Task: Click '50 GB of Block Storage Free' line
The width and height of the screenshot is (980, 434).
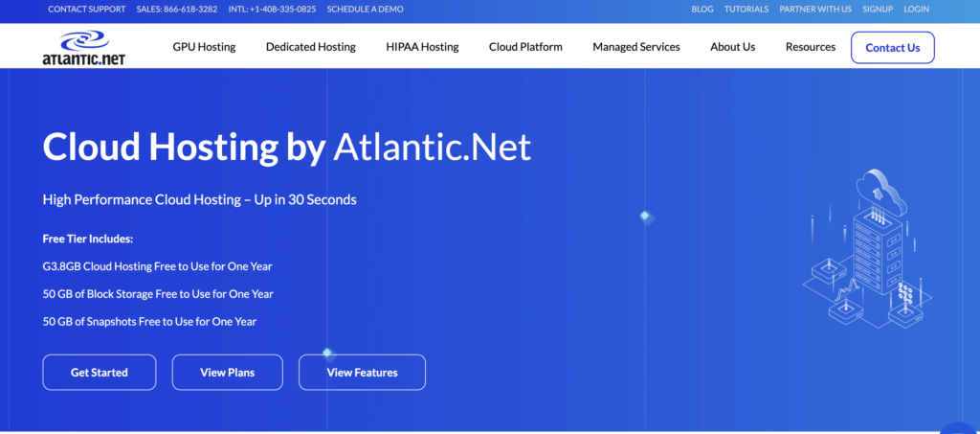Action: pos(158,294)
